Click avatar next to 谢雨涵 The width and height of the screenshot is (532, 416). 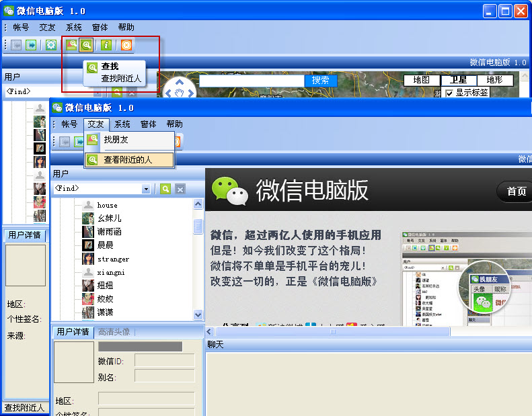(x=88, y=232)
